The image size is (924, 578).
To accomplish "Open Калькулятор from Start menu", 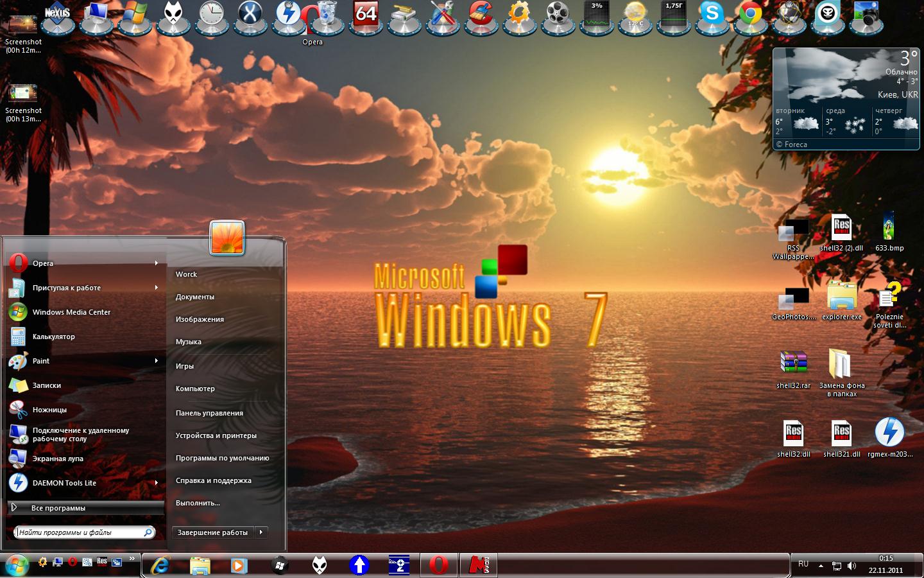I will tap(85, 337).
